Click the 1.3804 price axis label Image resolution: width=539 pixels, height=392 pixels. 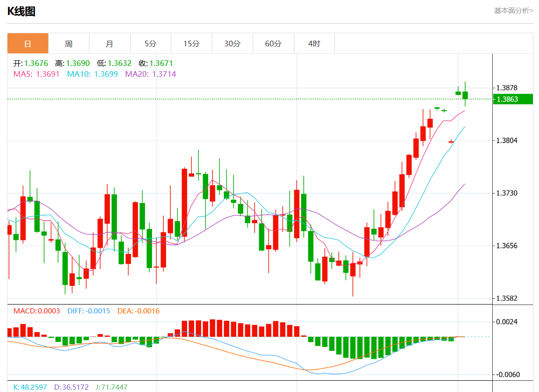[507, 140]
